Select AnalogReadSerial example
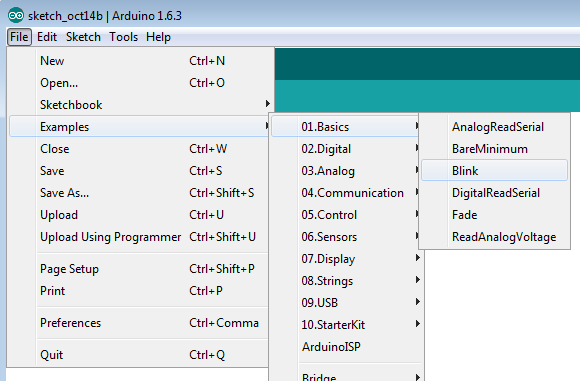Screen dimensions: 580x381 494,127
